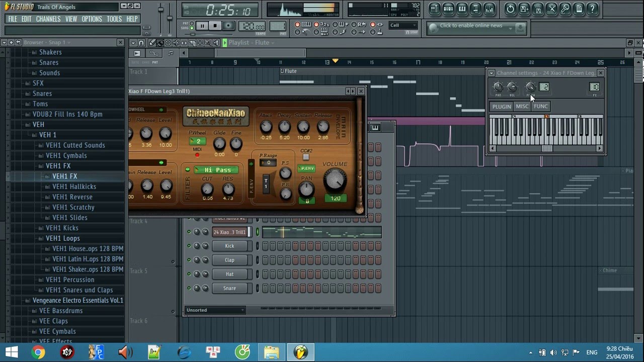Screen dimensions: 644x362
Task: Switch to the PLUGIN tab in Channel settings
Action: click(x=502, y=106)
